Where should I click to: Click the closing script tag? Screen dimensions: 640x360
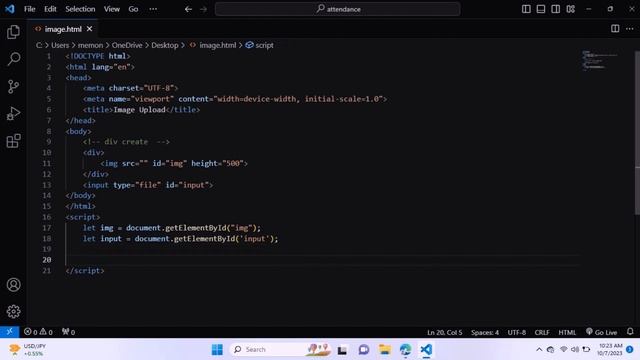tap(84, 270)
